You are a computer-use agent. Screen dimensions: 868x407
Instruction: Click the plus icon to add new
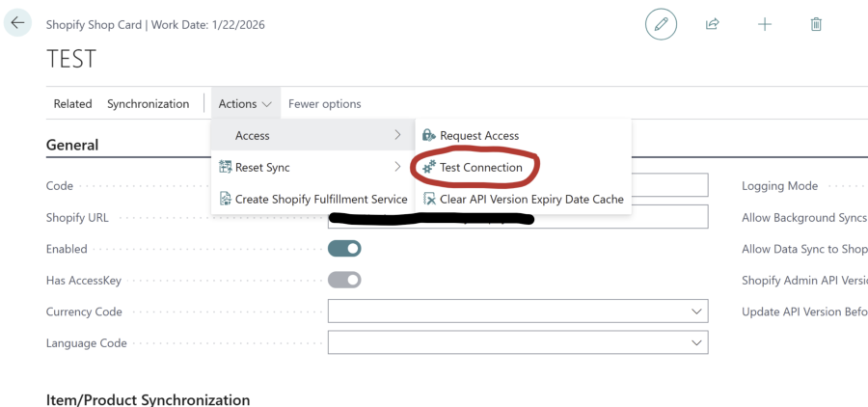[x=764, y=24]
